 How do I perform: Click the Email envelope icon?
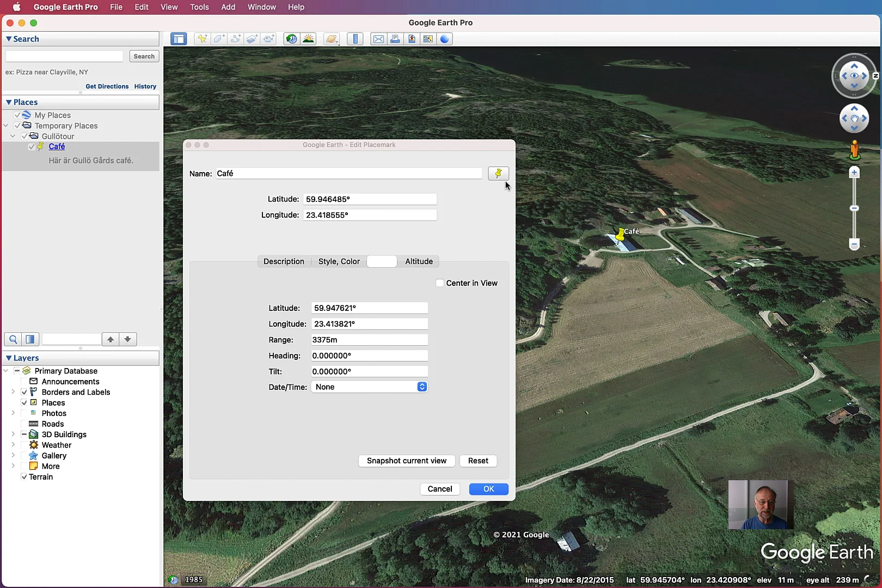point(378,39)
